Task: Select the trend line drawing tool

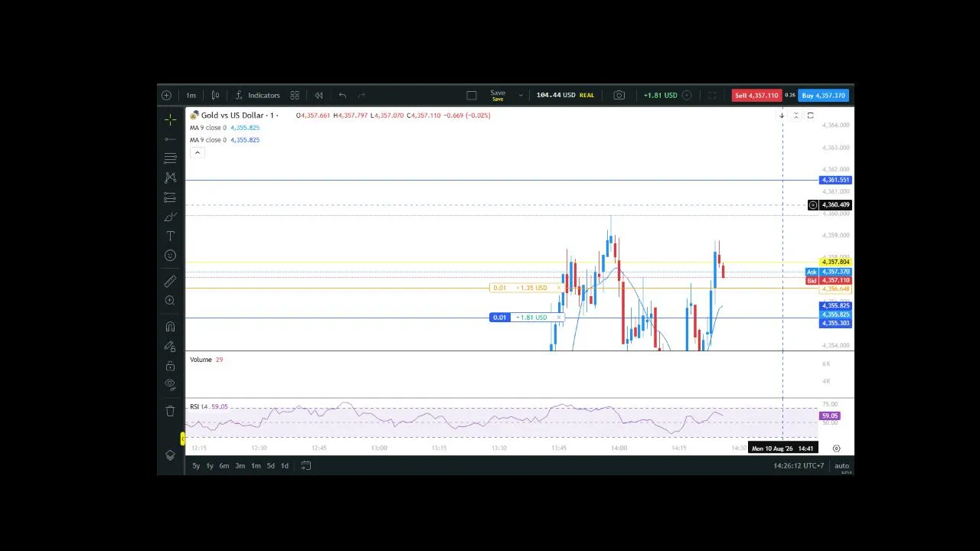Action: [x=170, y=139]
